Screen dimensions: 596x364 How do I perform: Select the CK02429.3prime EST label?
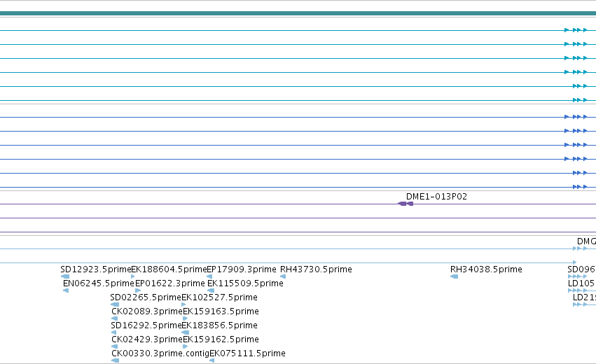(147, 339)
